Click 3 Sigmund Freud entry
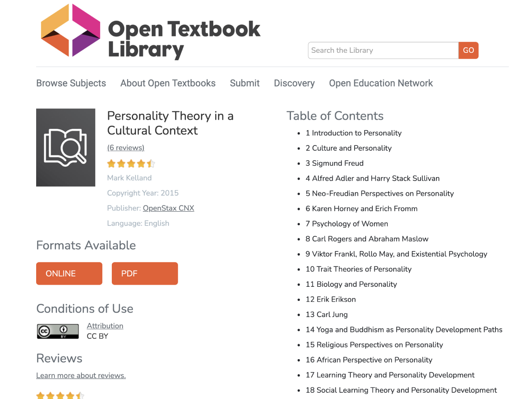This screenshot has height=399, width=532. [x=335, y=163]
